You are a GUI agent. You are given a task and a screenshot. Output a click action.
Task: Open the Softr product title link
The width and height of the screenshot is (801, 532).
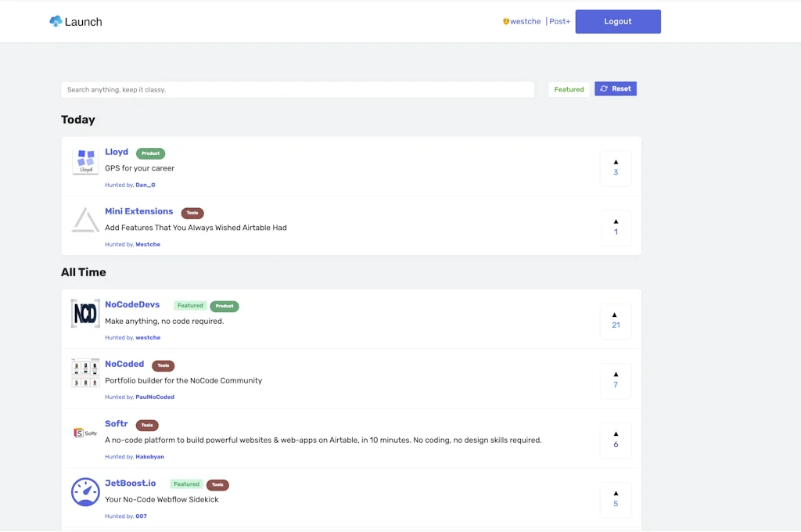(117, 424)
